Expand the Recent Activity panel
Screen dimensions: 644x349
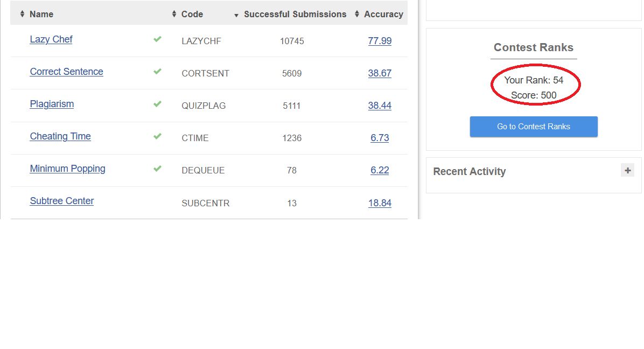pos(627,171)
